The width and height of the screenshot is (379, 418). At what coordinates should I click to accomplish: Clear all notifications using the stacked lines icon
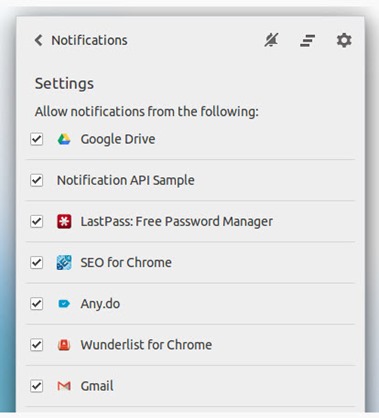point(307,41)
